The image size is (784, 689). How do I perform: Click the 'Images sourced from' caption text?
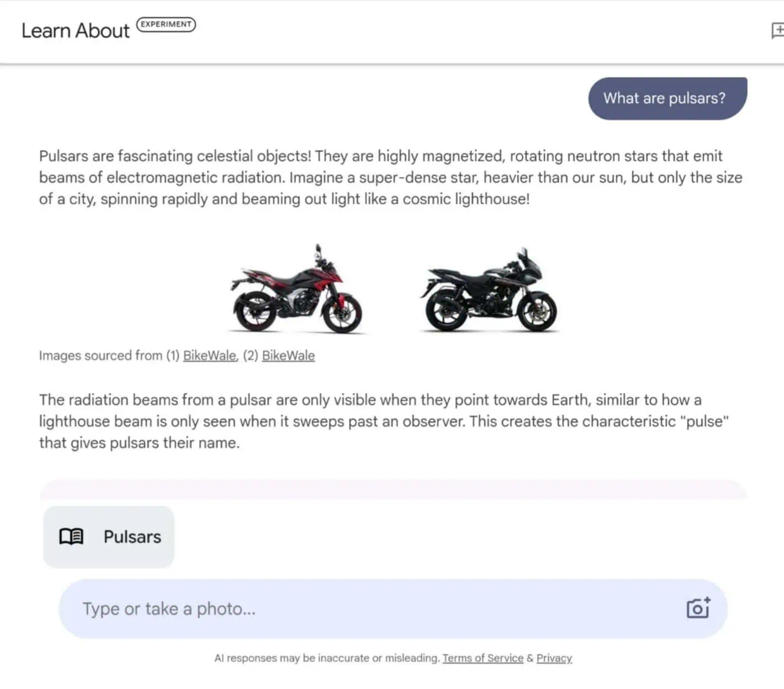coord(100,356)
